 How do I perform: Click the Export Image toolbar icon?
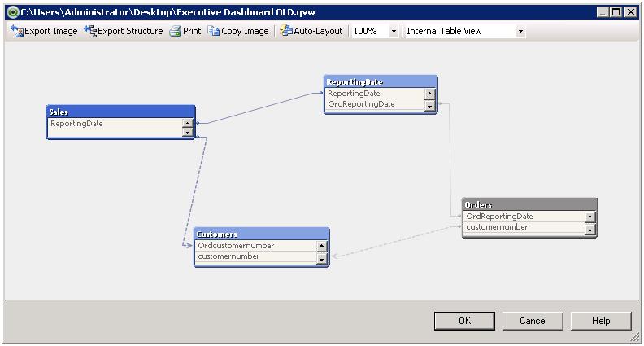click(17, 31)
